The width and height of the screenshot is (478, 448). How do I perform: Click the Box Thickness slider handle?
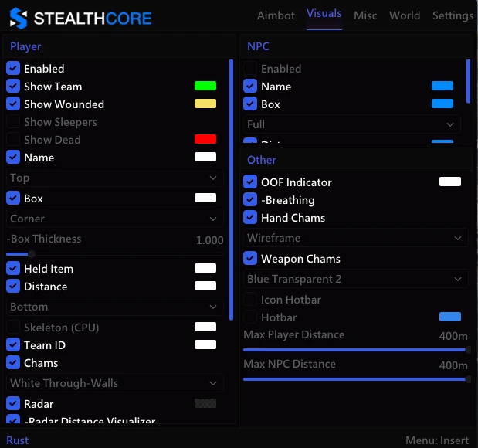tap(32, 253)
